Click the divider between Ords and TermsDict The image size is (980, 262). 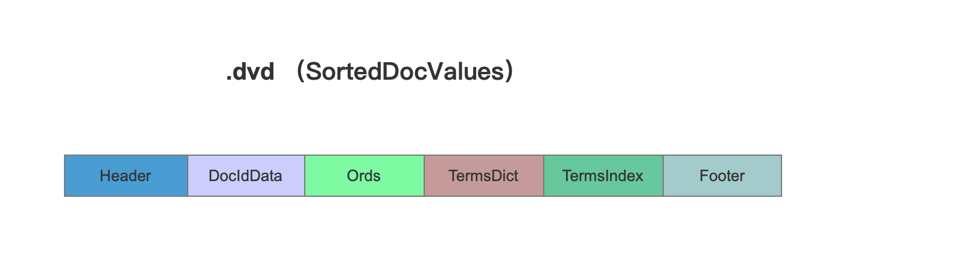click(424, 176)
